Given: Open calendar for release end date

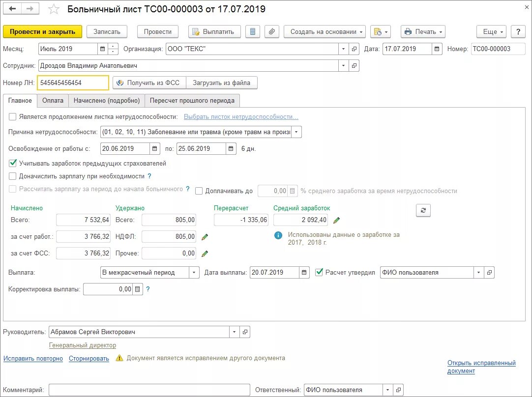Looking at the screenshot, I should click(231, 148).
